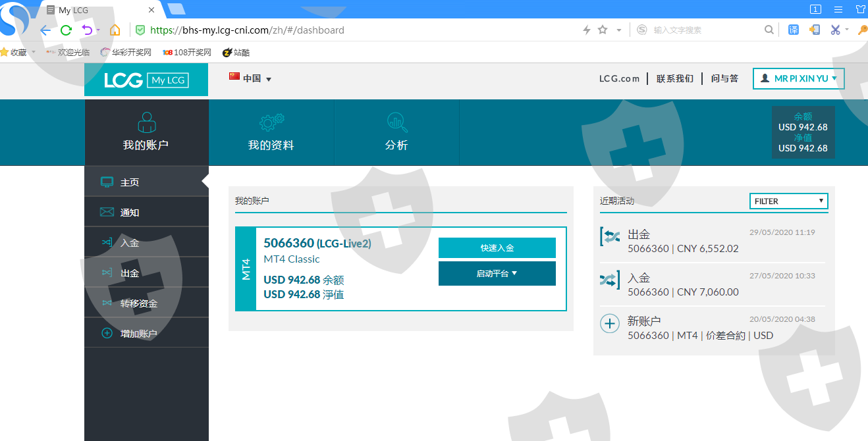The width and height of the screenshot is (868, 441).
Task: Click the 入金 activity arrows icon
Action: click(x=610, y=280)
